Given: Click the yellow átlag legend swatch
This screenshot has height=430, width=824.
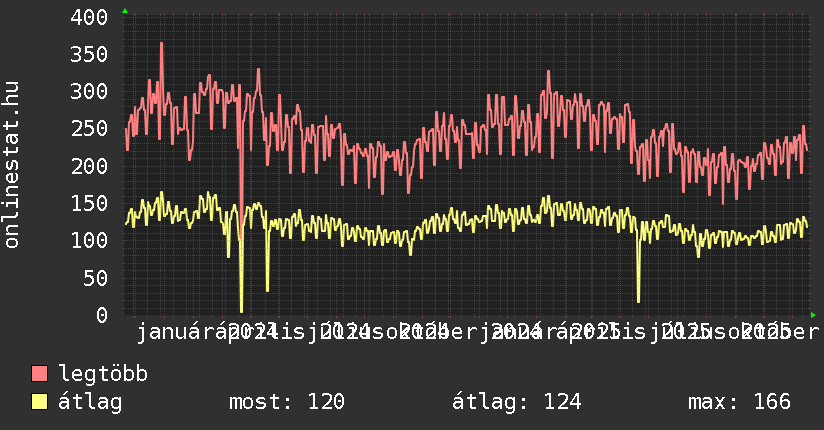Looking at the screenshot, I should click(x=40, y=403).
